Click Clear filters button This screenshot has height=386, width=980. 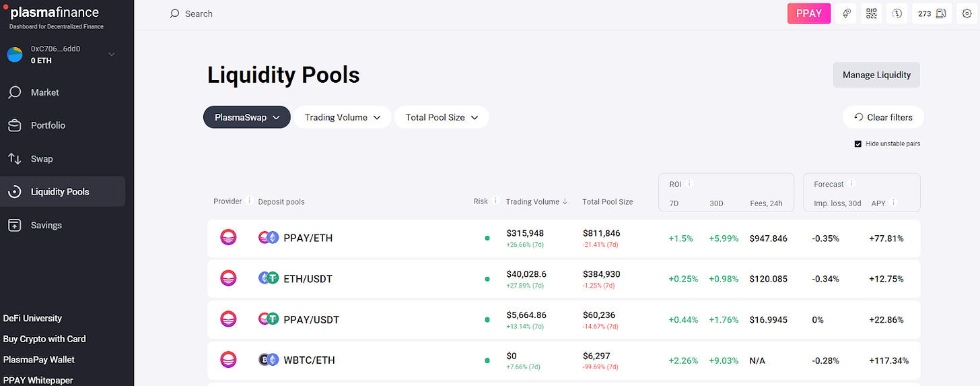(883, 117)
